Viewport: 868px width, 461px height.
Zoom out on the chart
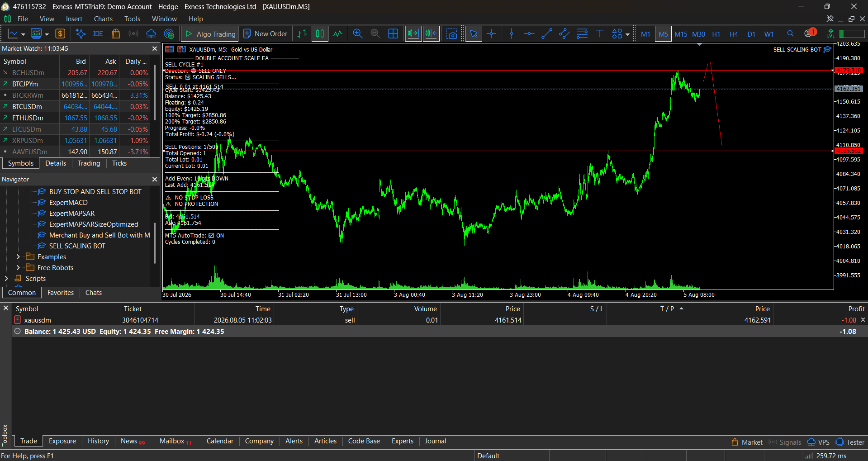pos(375,34)
